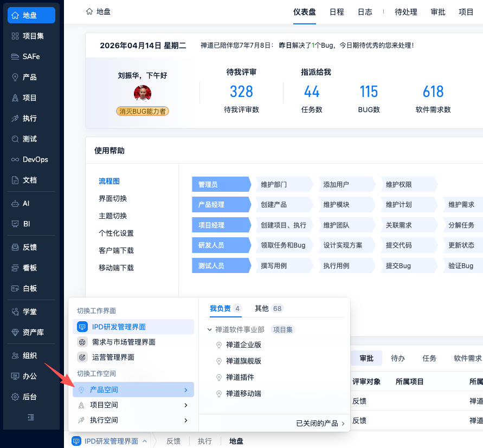
Task: Switch to 审批 top tab
Action: click(x=437, y=12)
